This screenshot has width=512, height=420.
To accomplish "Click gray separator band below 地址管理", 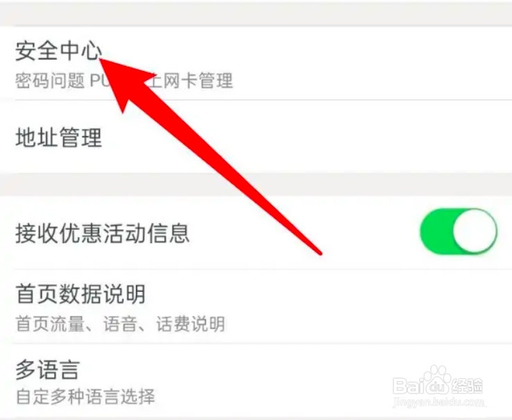I will 256,184.
